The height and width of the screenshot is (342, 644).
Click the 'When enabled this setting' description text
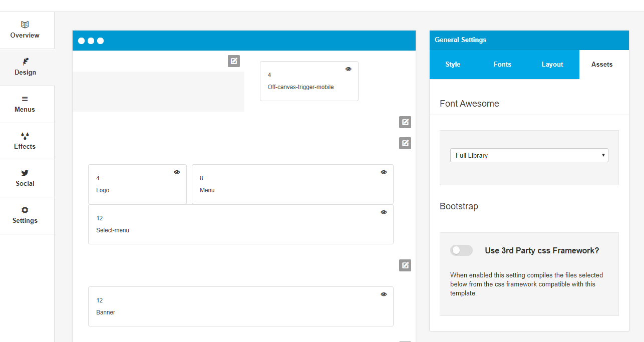click(526, 284)
